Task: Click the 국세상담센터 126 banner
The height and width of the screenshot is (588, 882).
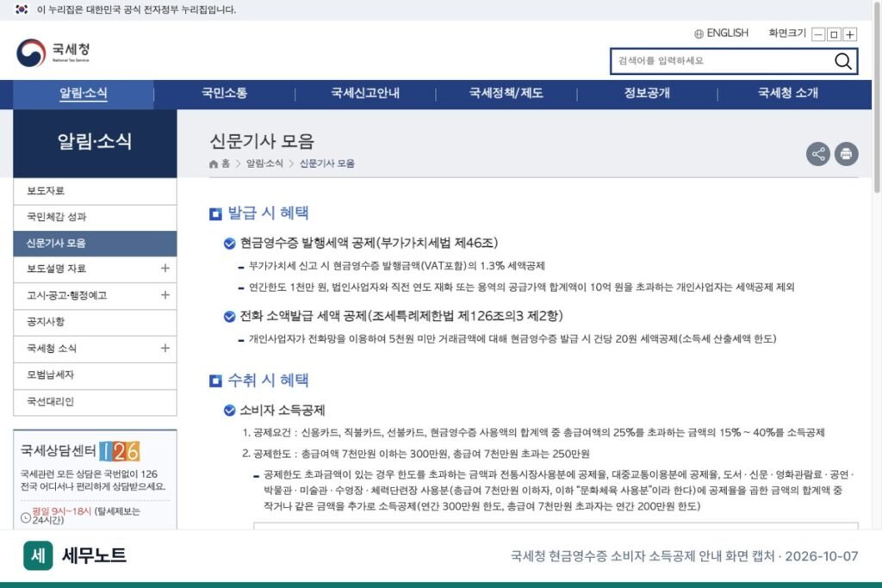Action: click(80, 451)
